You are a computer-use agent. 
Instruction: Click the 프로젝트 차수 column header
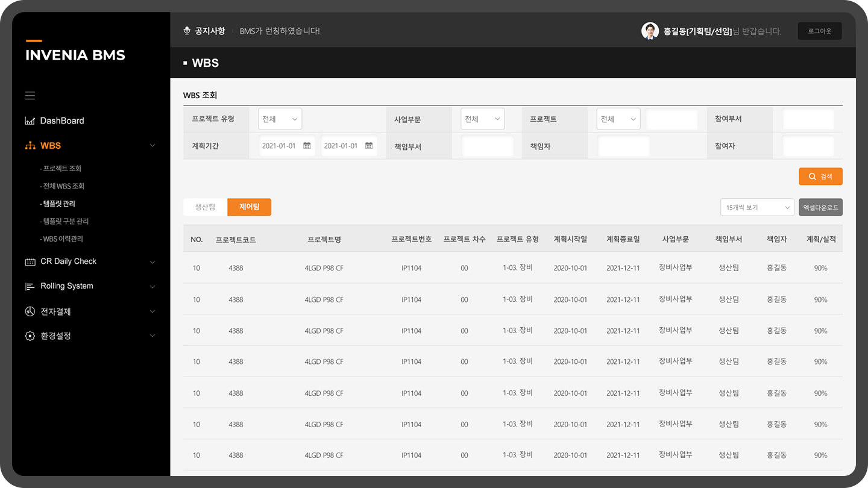464,240
